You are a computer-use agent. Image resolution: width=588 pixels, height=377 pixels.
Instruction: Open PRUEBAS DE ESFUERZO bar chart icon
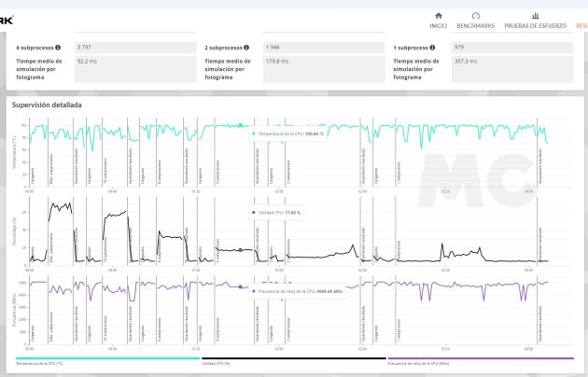tap(535, 16)
